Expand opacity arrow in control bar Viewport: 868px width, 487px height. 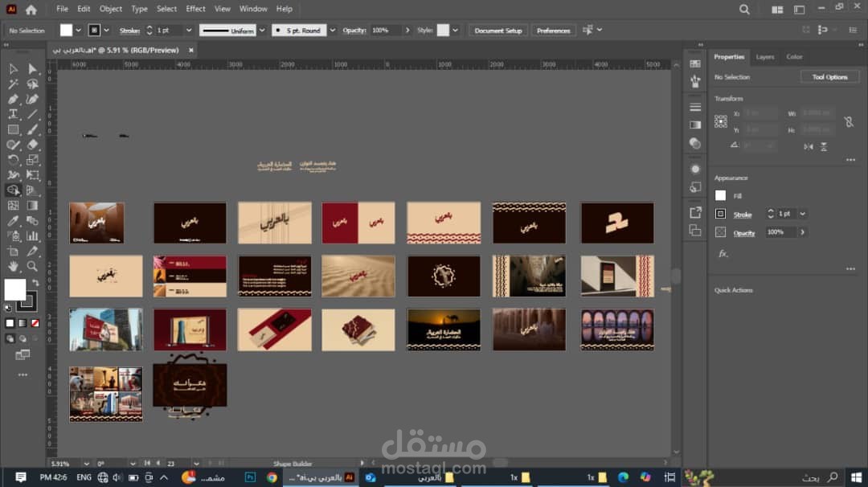point(407,31)
